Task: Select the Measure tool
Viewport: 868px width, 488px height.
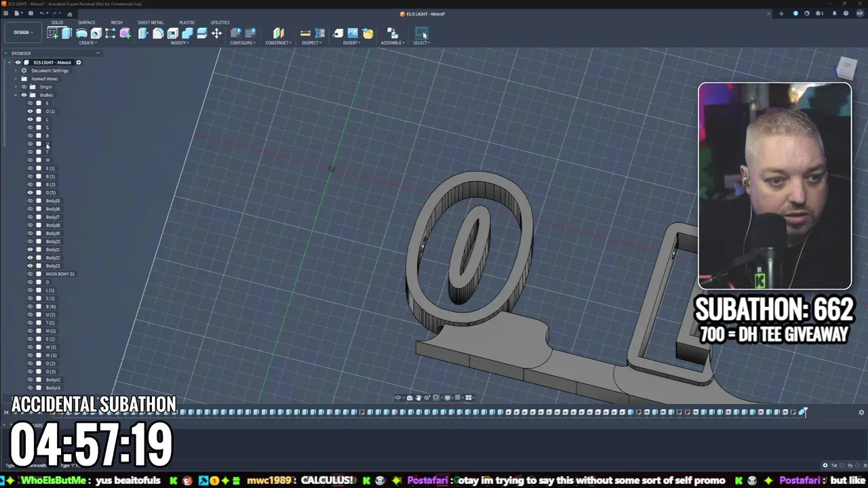Action: tap(305, 33)
